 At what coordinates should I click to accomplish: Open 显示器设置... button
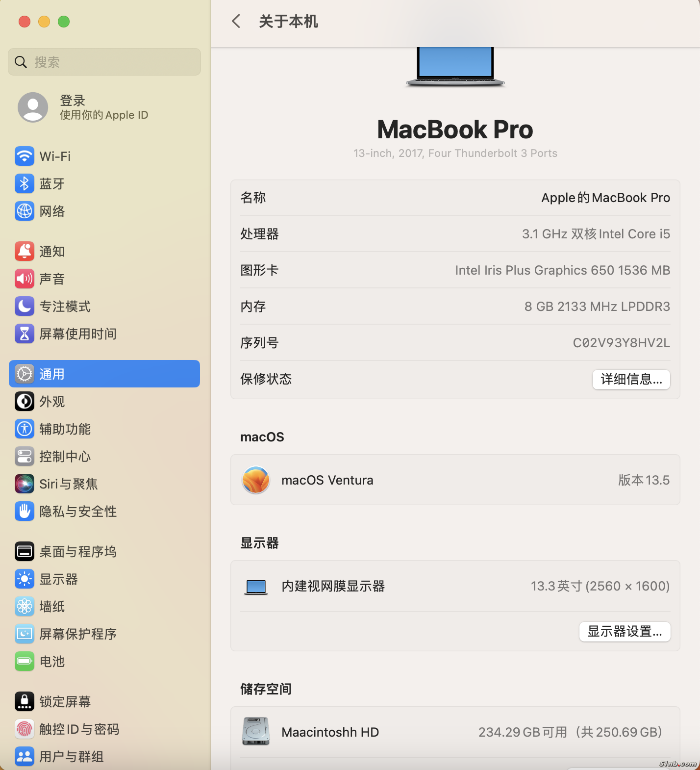pyautogui.click(x=625, y=632)
